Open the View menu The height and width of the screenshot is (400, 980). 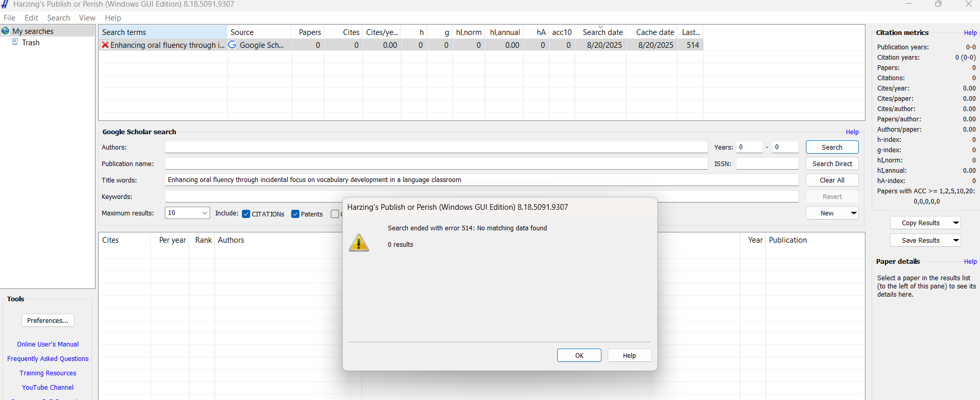[87, 18]
